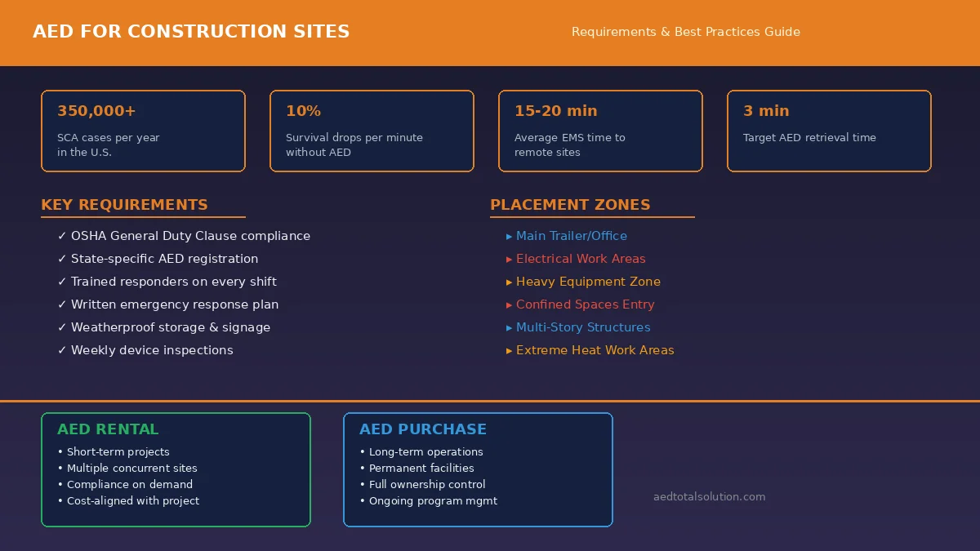Expand the Main Trailer/Office arrow

coord(510,236)
